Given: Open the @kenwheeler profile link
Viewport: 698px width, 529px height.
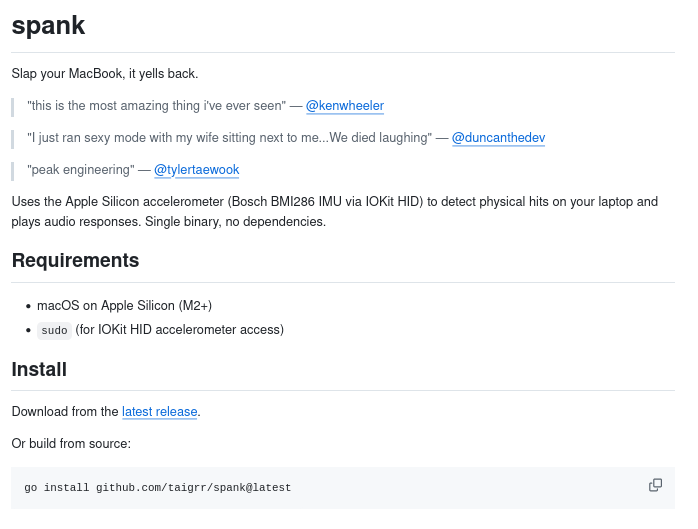Looking at the screenshot, I should pyautogui.click(x=344, y=105).
